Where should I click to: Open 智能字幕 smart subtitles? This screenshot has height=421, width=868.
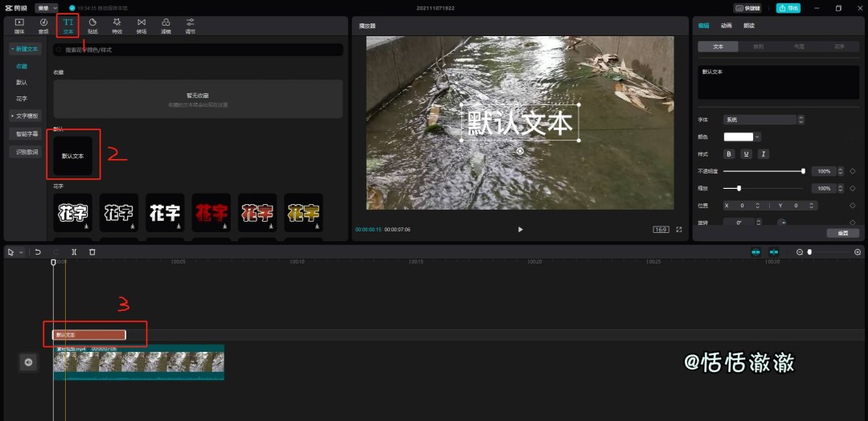[x=25, y=134]
